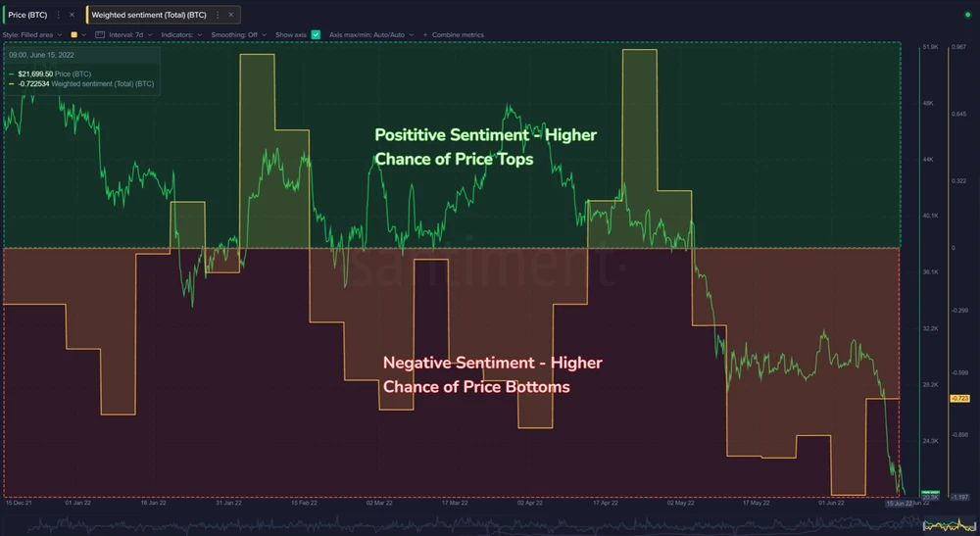Click the plus icon beside Combine metrics
The height and width of the screenshot is (536, 980).
(425, 35)
